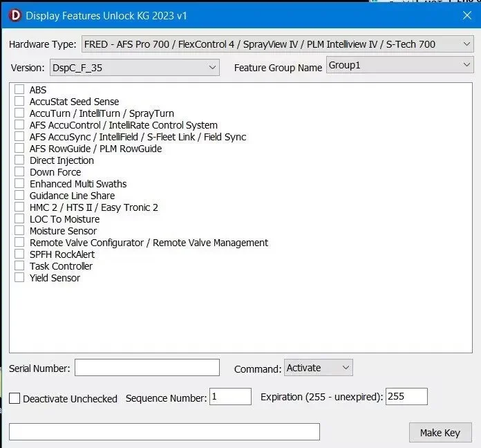Click the Version label text

(x=28, y=68)
